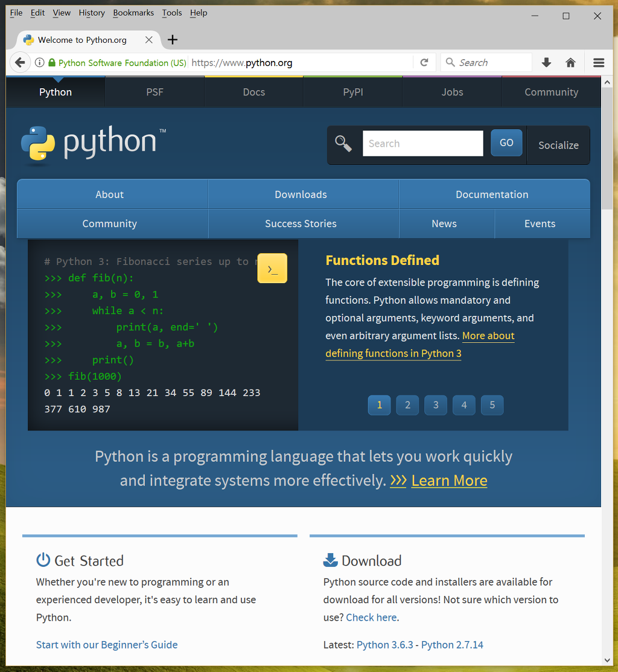Screen dimensions: 618x672
Task: Open the View menu
Action: coord(62,13)
